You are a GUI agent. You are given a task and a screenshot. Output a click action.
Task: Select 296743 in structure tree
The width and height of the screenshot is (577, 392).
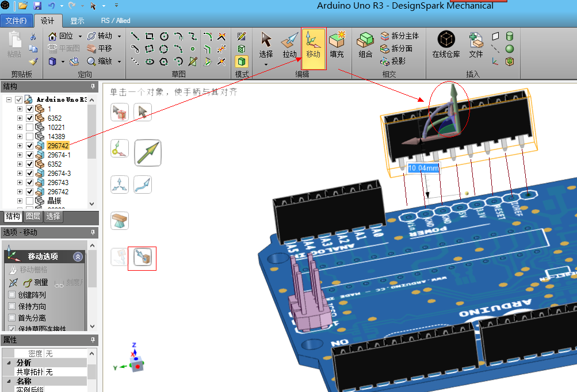[x=58, y=182]
